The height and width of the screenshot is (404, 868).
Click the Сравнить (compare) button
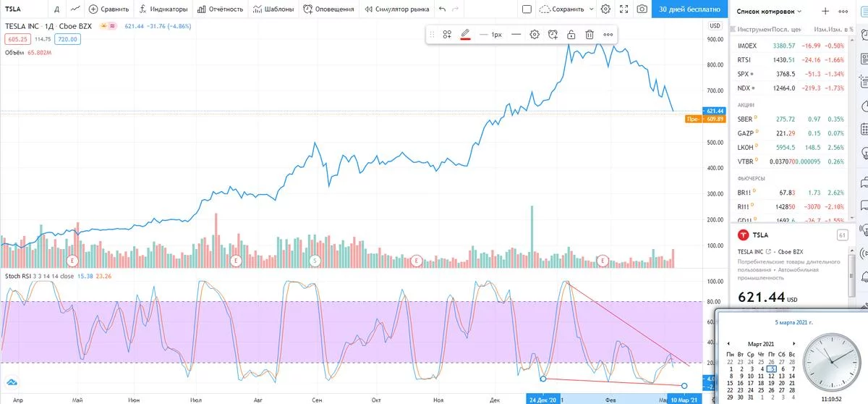[109, 9]
